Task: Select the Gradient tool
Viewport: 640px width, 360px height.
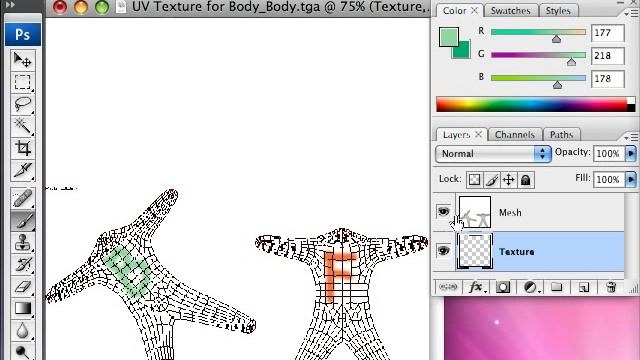Action: click(x=22, y=309)
